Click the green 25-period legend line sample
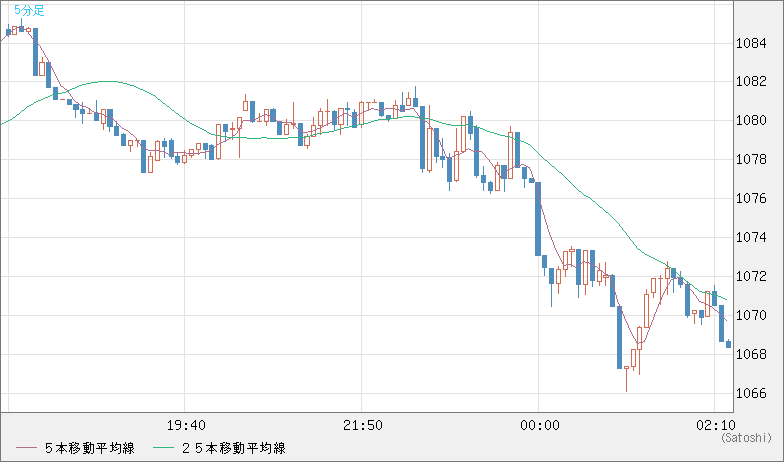 click(163, 448)
